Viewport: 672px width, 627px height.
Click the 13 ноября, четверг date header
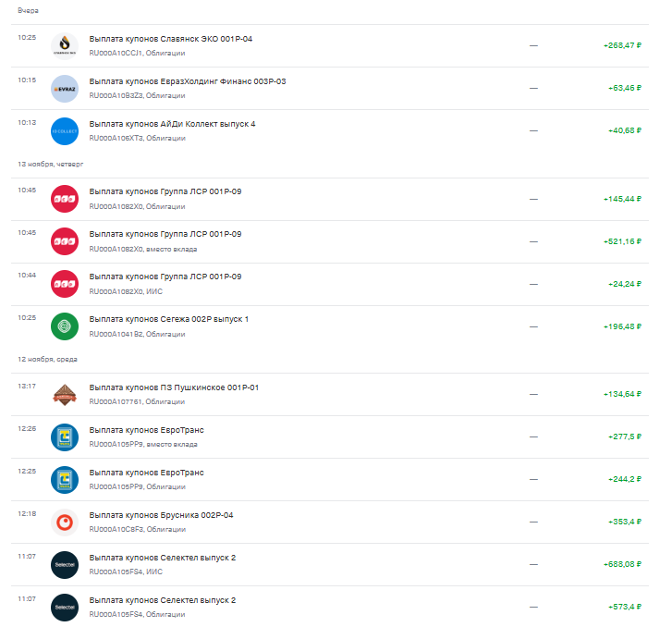click(50, 165)
